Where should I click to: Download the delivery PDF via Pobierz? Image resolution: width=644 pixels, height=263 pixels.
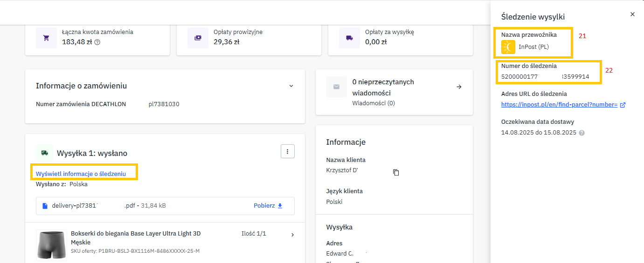[268, 205]
